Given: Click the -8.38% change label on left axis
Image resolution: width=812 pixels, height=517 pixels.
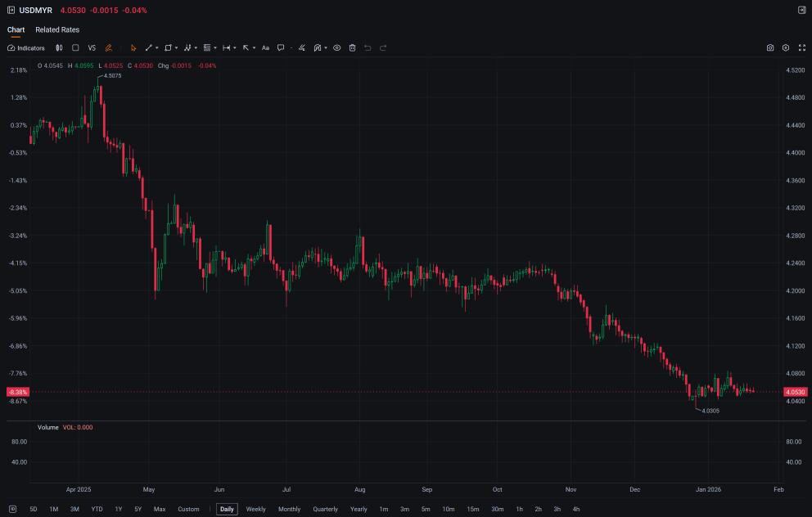Looking at the screenshot, I should pos(18,393).
